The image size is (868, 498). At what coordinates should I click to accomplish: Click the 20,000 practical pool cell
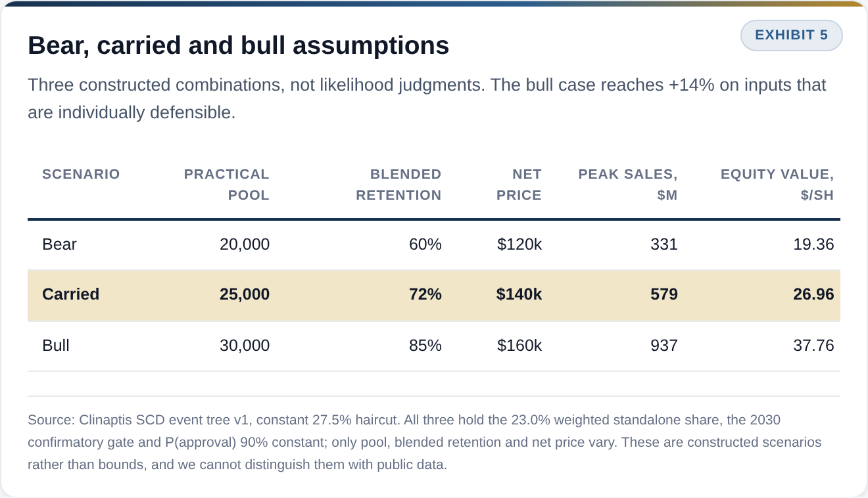tap(245, 244)
